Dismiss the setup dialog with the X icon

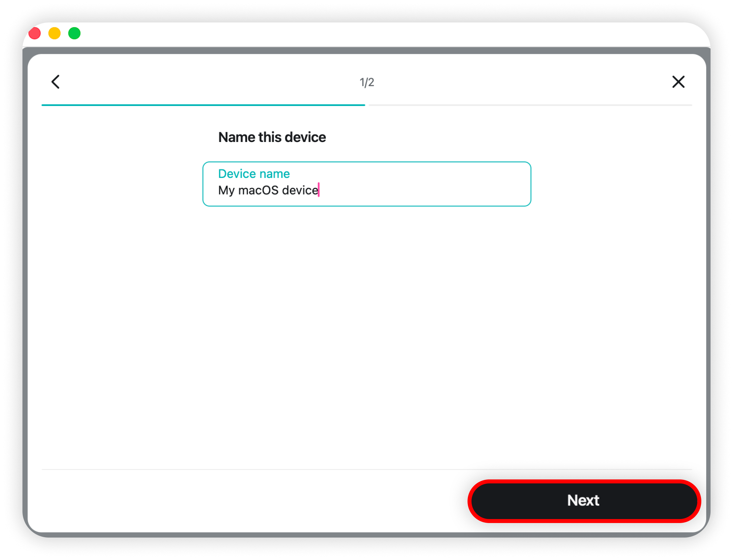tap(678, 82)
